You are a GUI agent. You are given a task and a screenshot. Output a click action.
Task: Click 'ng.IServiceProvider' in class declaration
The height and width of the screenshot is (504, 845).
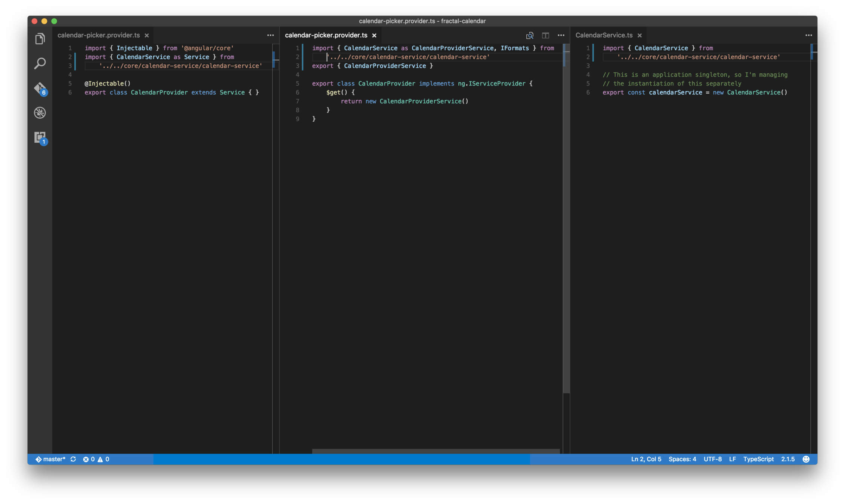pyautogui.click(x=492, y=84)
